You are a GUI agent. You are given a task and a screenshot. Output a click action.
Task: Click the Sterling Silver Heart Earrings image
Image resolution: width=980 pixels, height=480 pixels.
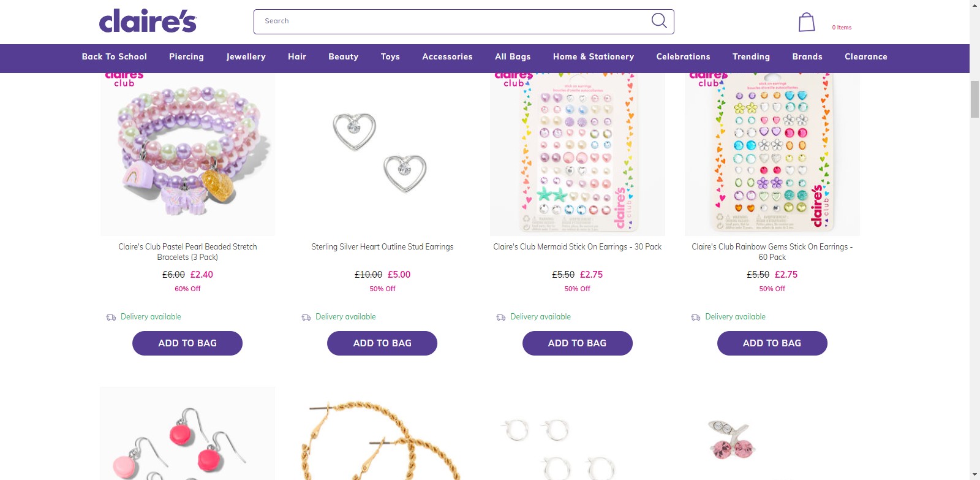[382, 153]
